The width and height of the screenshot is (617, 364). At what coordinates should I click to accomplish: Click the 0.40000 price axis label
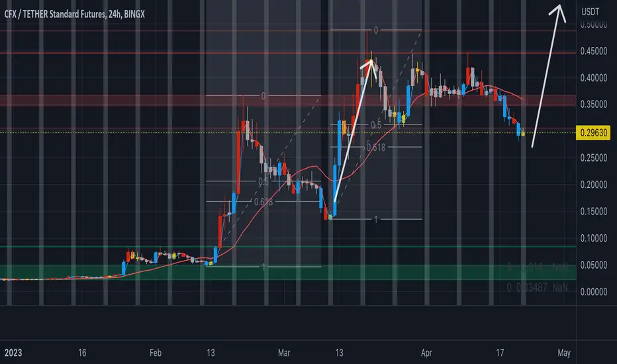(593, 78)
